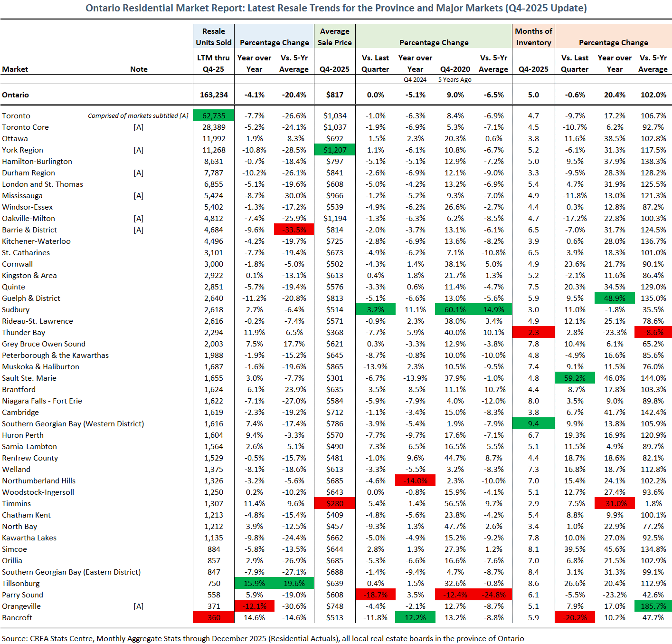Select Orangeville's green 185.7% cell
This screenshot has height=644, width=672.
(x=653, y=606)
